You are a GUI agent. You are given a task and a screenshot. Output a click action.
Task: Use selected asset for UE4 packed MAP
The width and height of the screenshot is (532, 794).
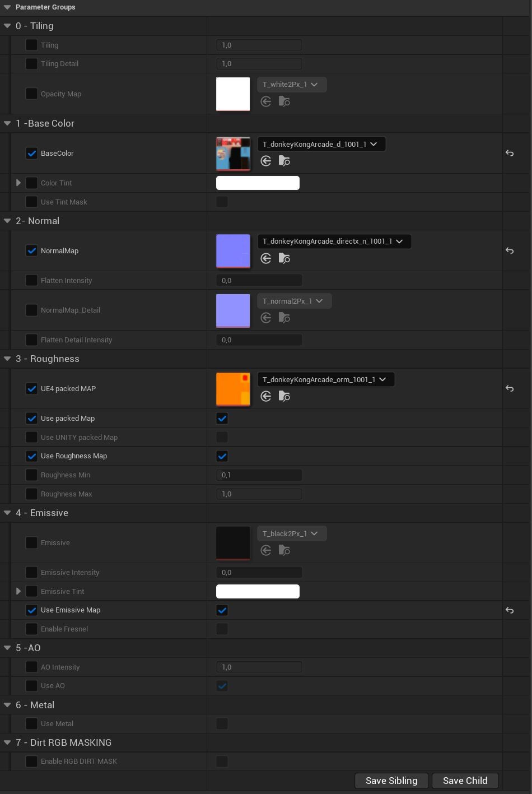pyautogui.click(x=266, y=396)
